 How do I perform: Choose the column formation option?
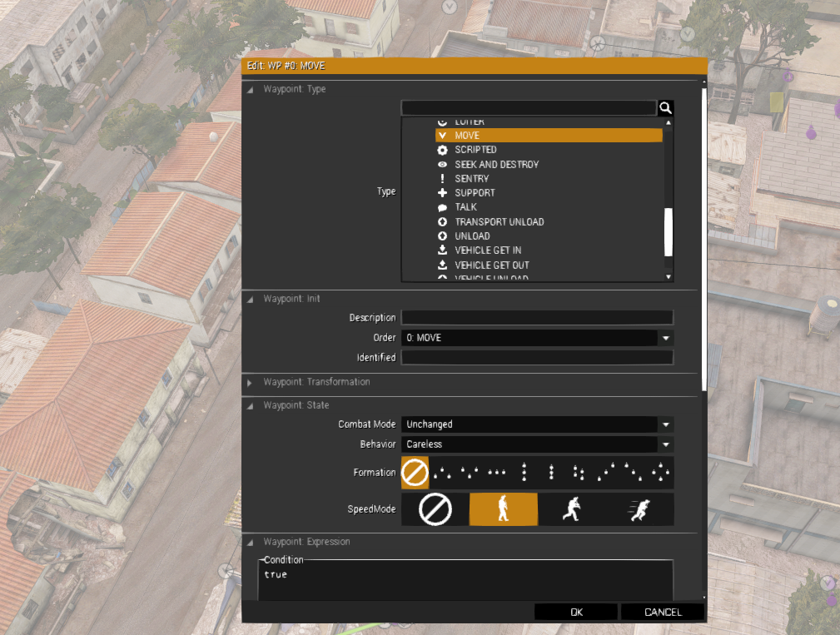point(524,472)
